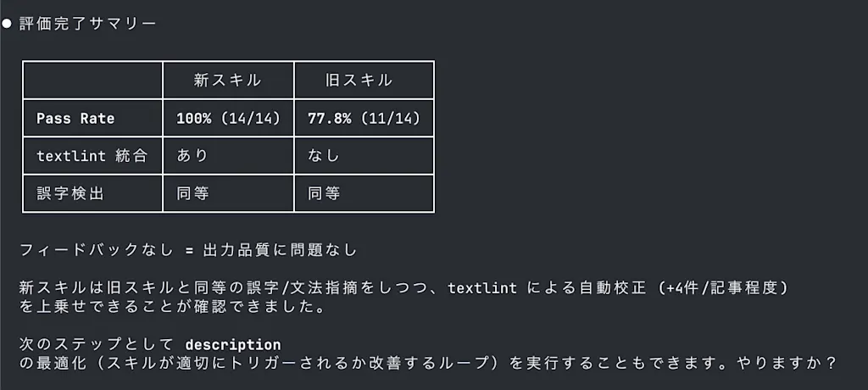Click the empty top-left table cell

pyautogui.click(x=92, y=81)
